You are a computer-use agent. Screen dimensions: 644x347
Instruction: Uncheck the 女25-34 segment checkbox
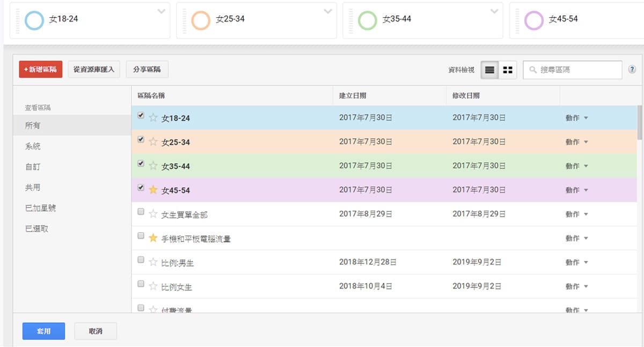(141, 139)
